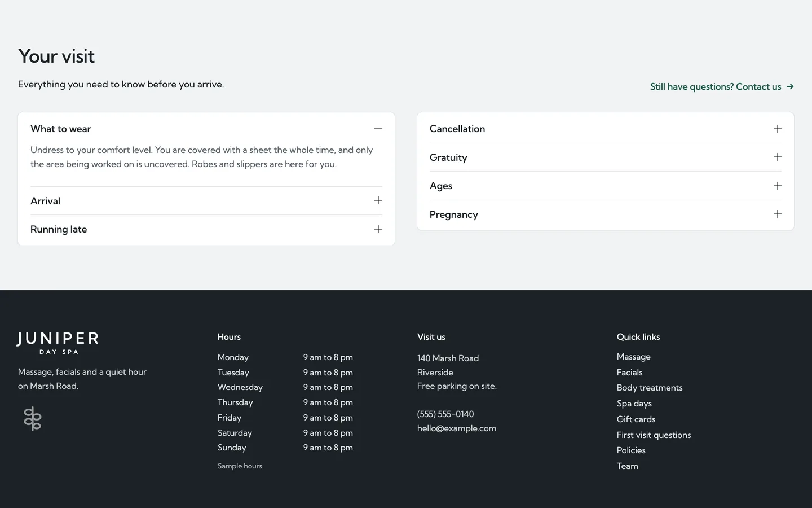Open the Gift cards link
The height and width of the screenshot is (508, 812).
(x=636, y=419)
